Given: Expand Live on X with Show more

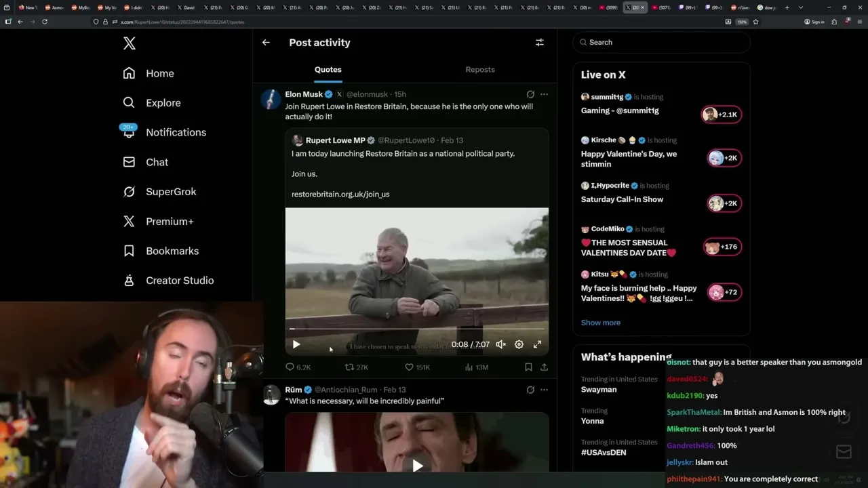Looking at the screenshot, I should tap(601, 323).
